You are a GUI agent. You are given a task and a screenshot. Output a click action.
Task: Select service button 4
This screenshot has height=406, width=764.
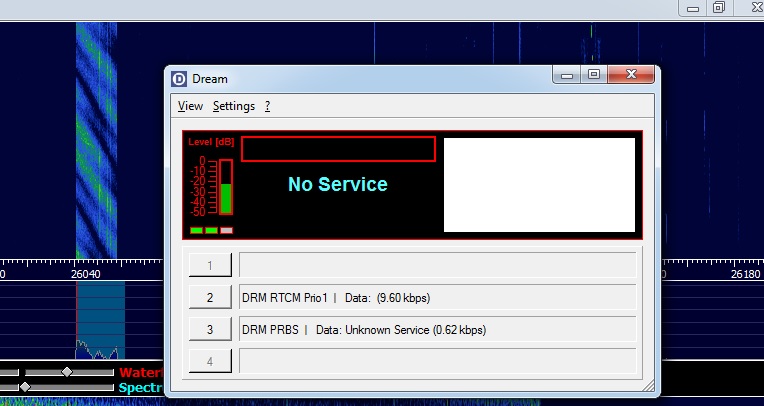[210, 362]
